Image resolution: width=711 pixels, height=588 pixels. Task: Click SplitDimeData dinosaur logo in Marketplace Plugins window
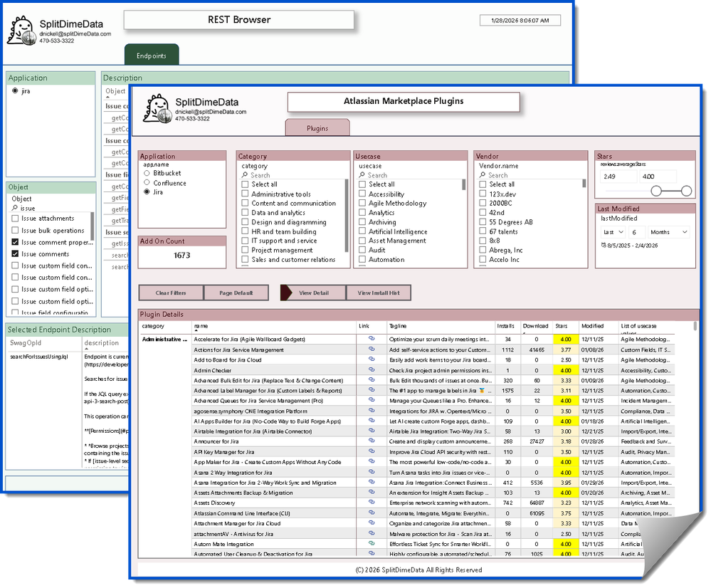click(x=158, y=108)
